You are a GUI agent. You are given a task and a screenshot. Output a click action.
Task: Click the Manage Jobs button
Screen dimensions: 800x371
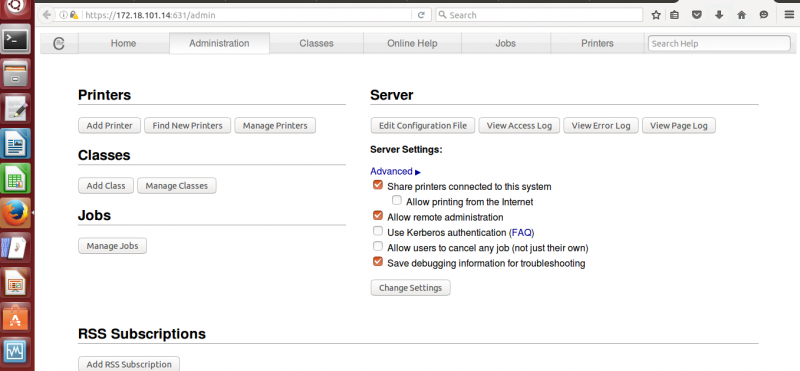[x=112, y=246]
